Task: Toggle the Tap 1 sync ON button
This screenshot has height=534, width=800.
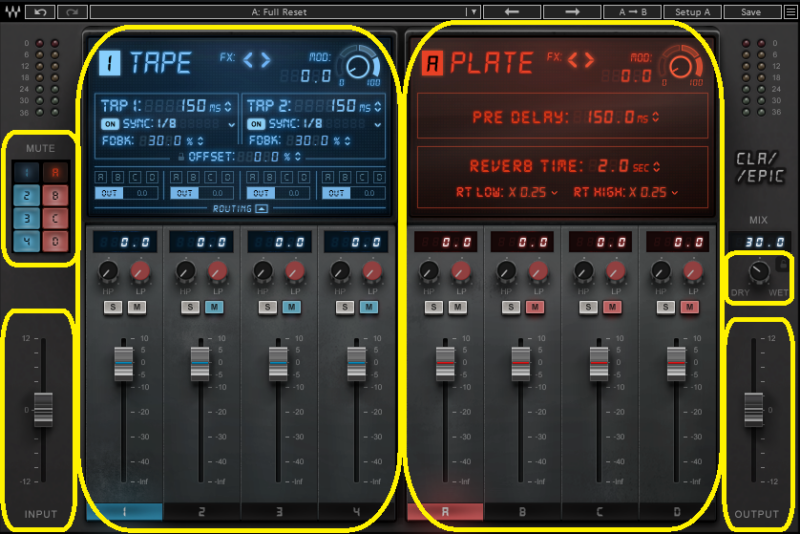Action: click(109, 124)
